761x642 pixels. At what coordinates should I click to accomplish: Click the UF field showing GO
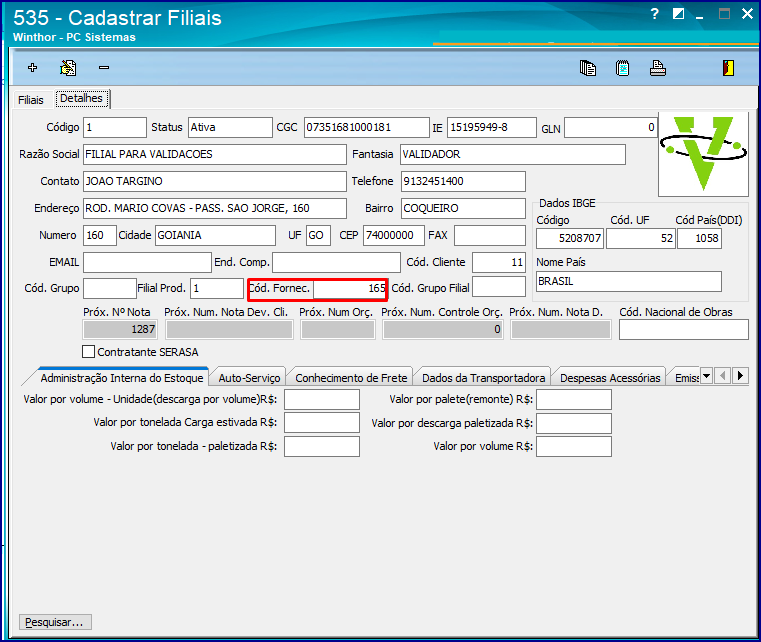point(318,235)
